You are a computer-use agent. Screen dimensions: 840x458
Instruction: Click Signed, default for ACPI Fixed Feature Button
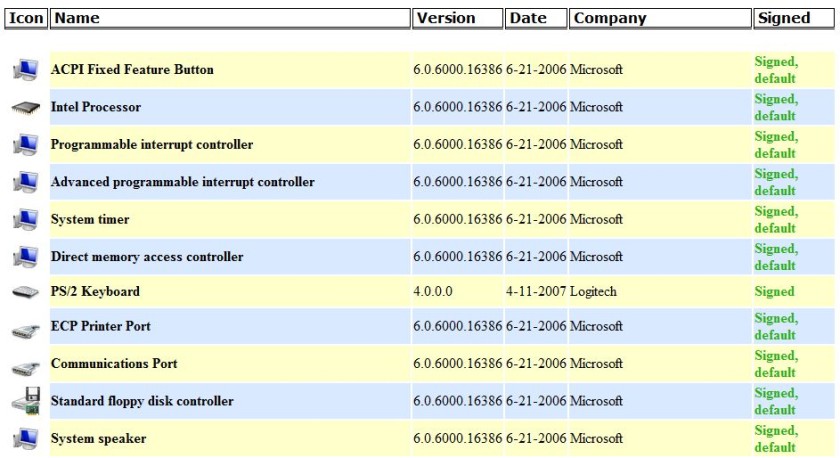coord(776,70)
